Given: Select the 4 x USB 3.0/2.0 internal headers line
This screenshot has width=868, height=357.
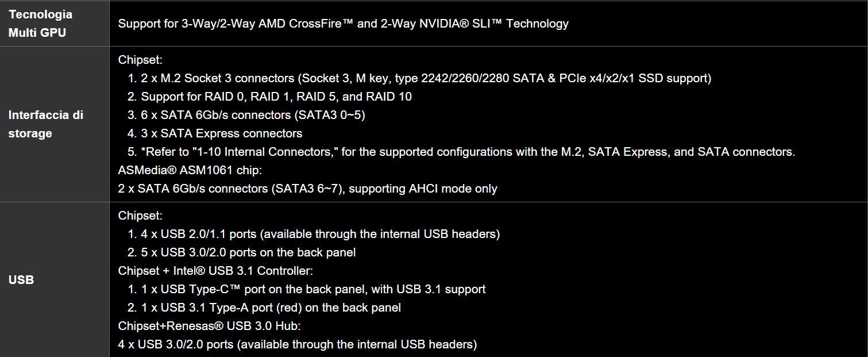Looking at the screenshot, I should pos(297,344).
